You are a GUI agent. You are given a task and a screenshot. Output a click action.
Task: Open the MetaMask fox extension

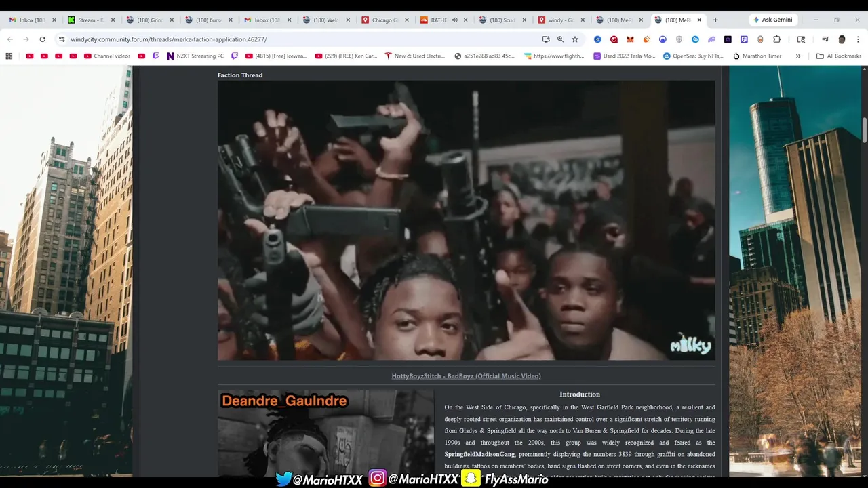pyautogui.click(x=630, y=39)
